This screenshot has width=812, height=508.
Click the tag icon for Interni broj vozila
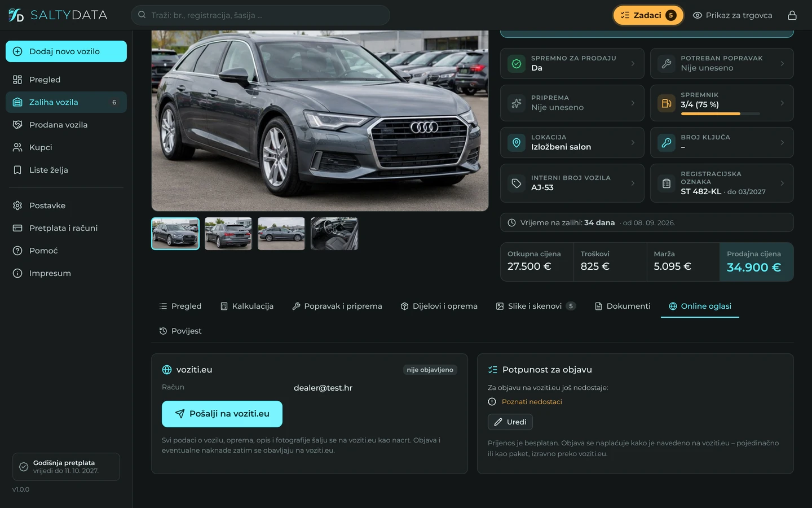click(517, 183)
